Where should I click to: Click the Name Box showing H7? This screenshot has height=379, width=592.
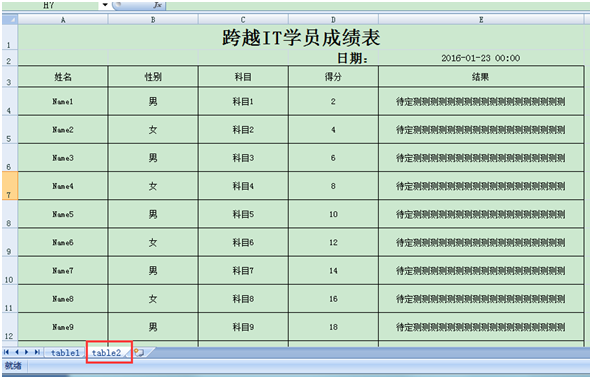(x=51, y=5)
